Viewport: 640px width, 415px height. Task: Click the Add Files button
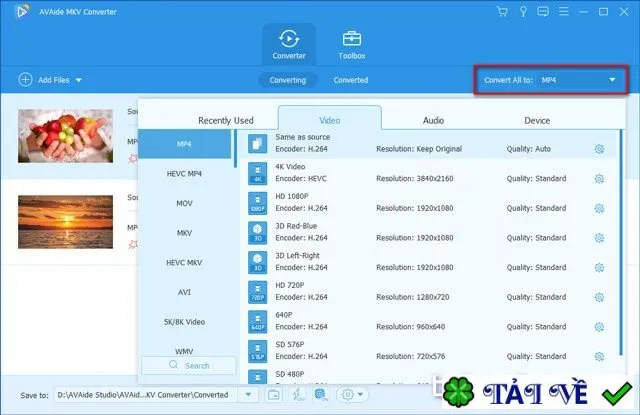tap(44, 80)
